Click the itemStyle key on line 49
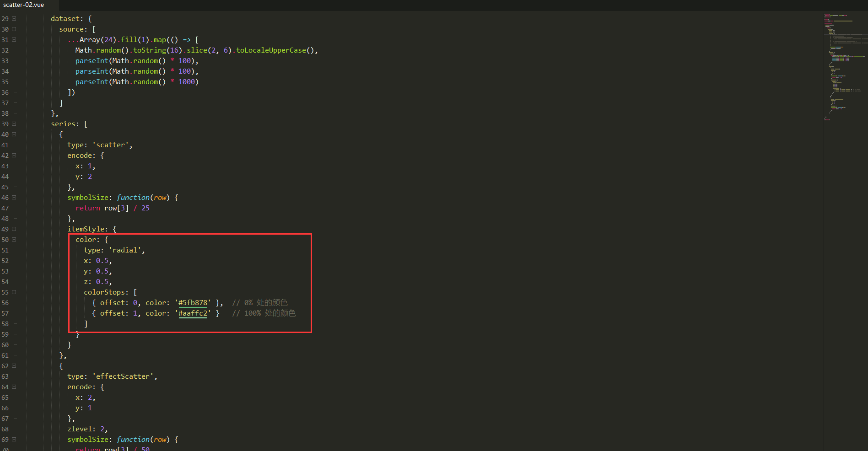 coord(86,229)
